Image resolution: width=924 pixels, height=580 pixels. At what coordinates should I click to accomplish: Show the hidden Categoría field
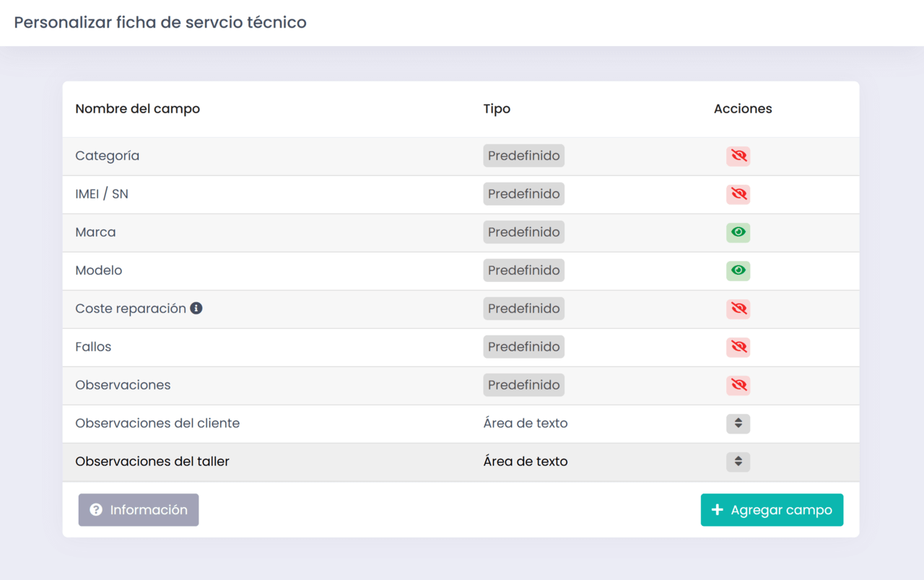pos(738,156)
